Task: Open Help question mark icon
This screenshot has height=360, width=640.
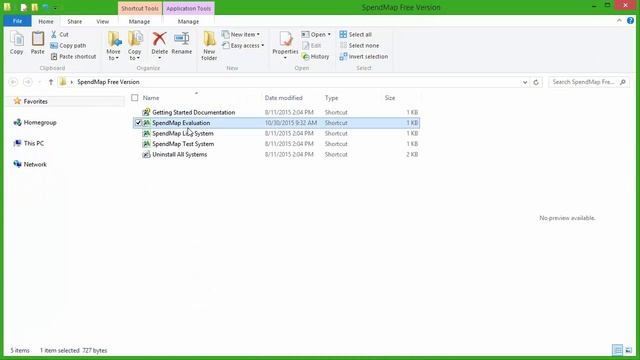Action: click(630, 20)
